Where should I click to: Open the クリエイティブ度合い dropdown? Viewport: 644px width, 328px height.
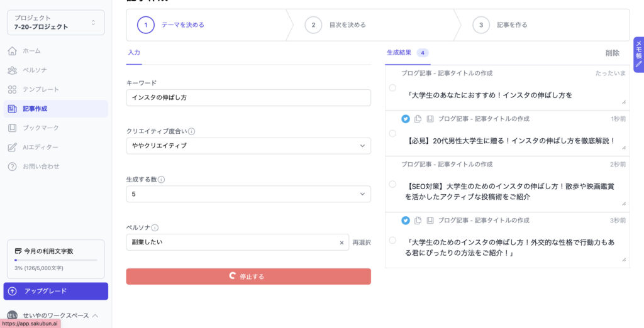(x=248, y=146)
